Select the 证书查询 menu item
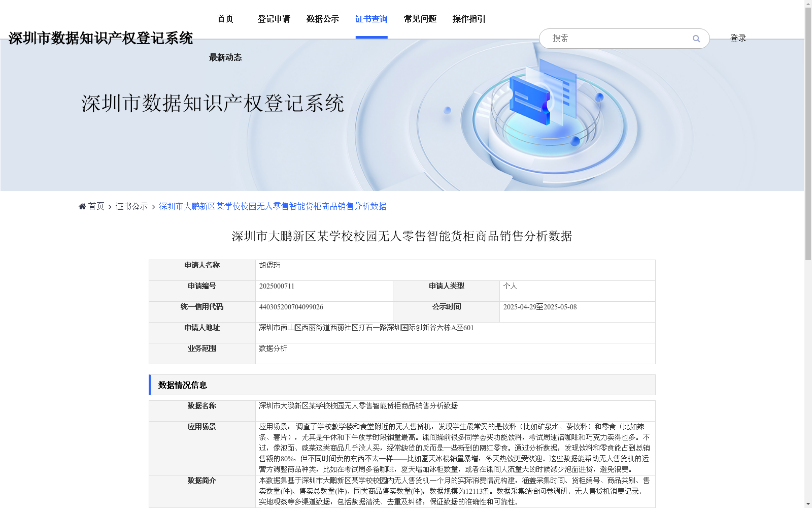This screenshot has height=508, width=812. click(x=371, y=19)
